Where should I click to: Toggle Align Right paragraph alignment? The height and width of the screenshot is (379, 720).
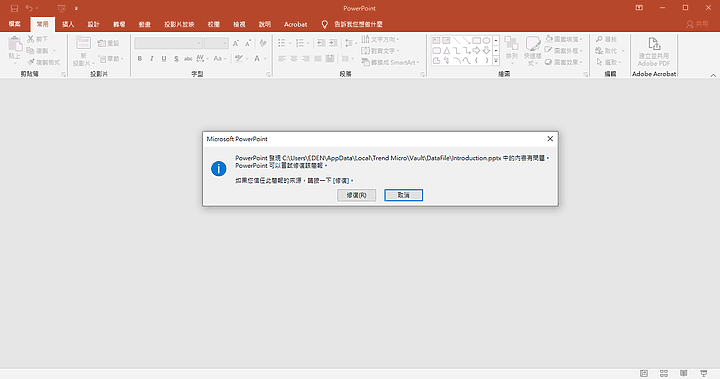(306, 59)
